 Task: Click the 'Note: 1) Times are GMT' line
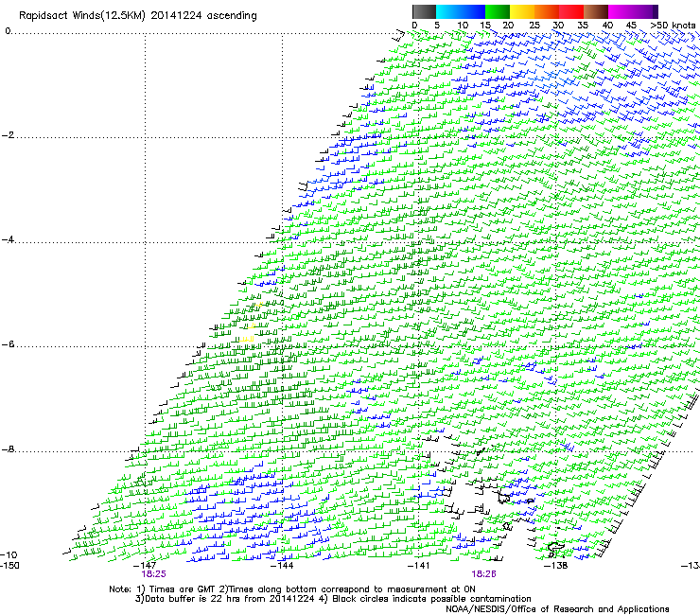[292, 589]
